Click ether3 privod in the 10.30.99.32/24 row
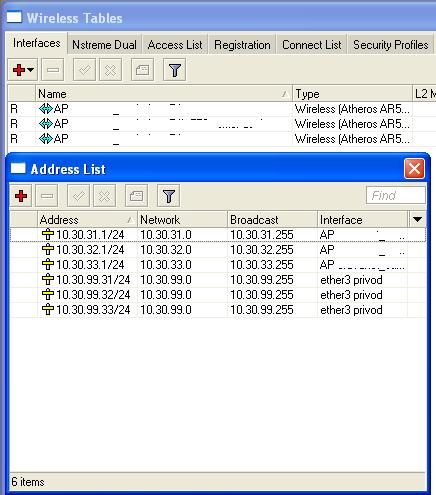 coord(351,295)
